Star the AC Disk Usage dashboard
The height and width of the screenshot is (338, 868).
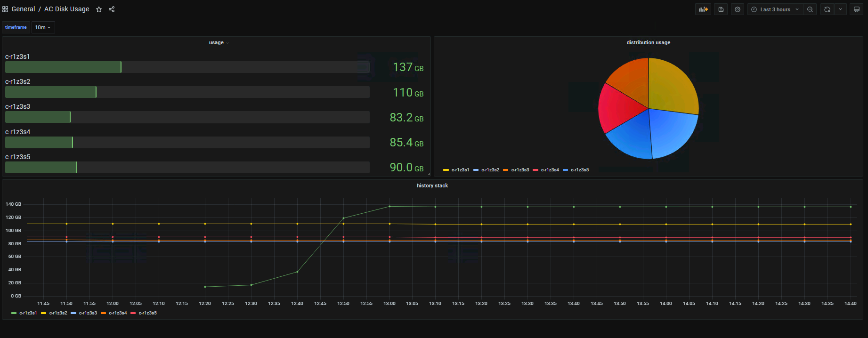coord(99,9)
